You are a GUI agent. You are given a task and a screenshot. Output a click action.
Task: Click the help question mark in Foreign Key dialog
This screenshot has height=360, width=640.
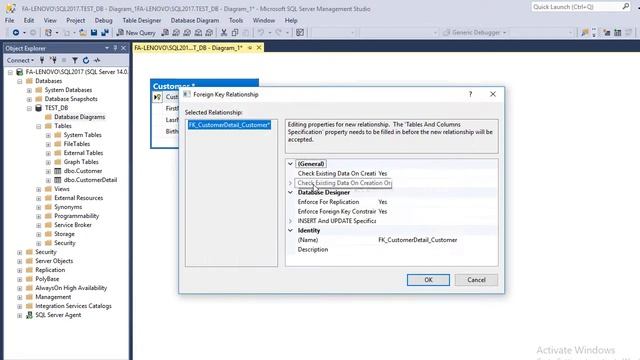[470, 94]
